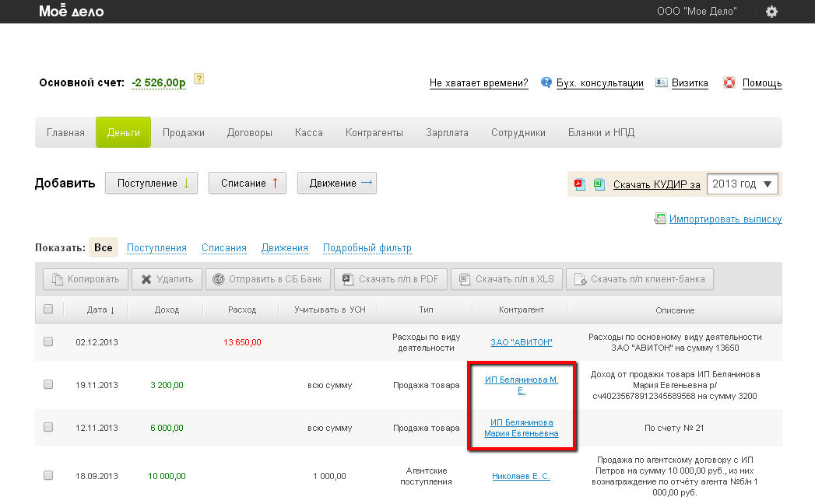Click the import statement icon
Image resolution: width=815 pixels, height=504 pixels.
(x=660, y=219)
